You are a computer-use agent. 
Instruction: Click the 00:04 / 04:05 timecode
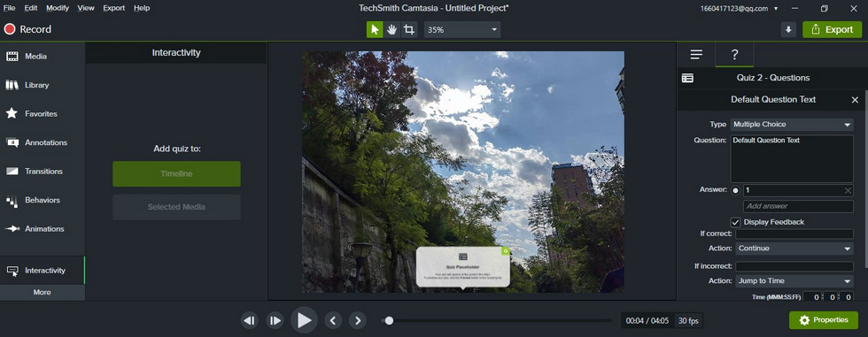pos(647,320)
